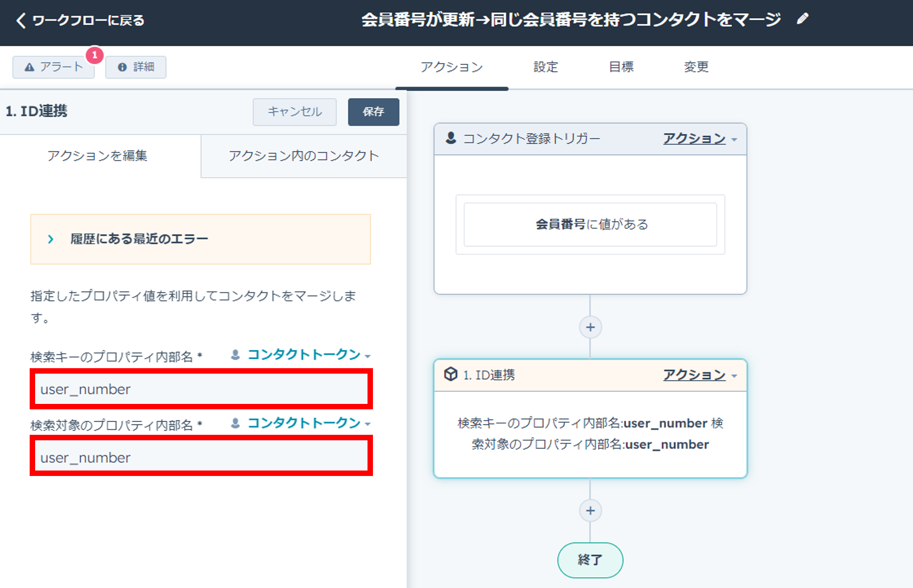Screen dimensions: 913x588
Task: Switch to the 設定 tab
Action: (x=545, y=67)
